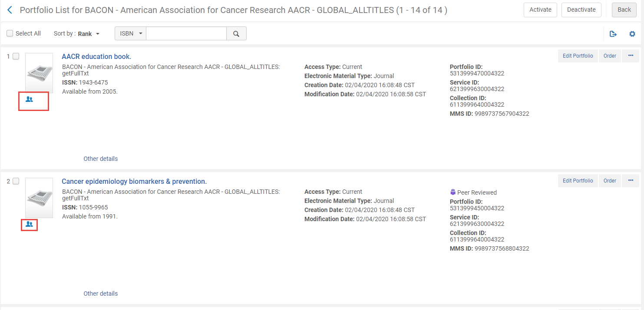
Task: Click 'Available from 2005.' text
Action: 90,91
